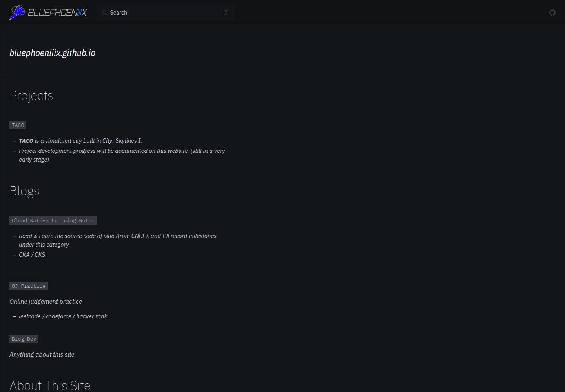Screen dimensions: 565x392
Task: Click the 'CKA / CKS' list item
Action: tap(32, 255)
